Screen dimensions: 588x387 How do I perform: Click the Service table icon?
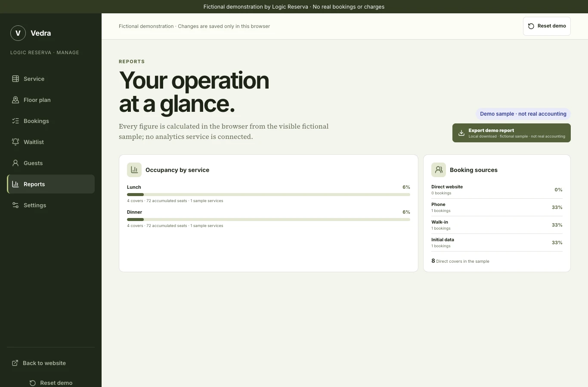tap(15, 79)
